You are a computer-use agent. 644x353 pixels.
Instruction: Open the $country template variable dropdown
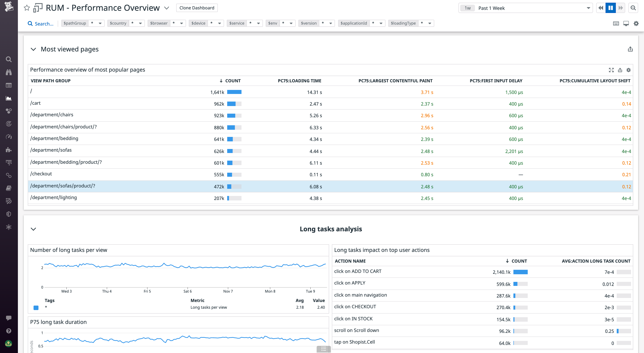[141, 23]
